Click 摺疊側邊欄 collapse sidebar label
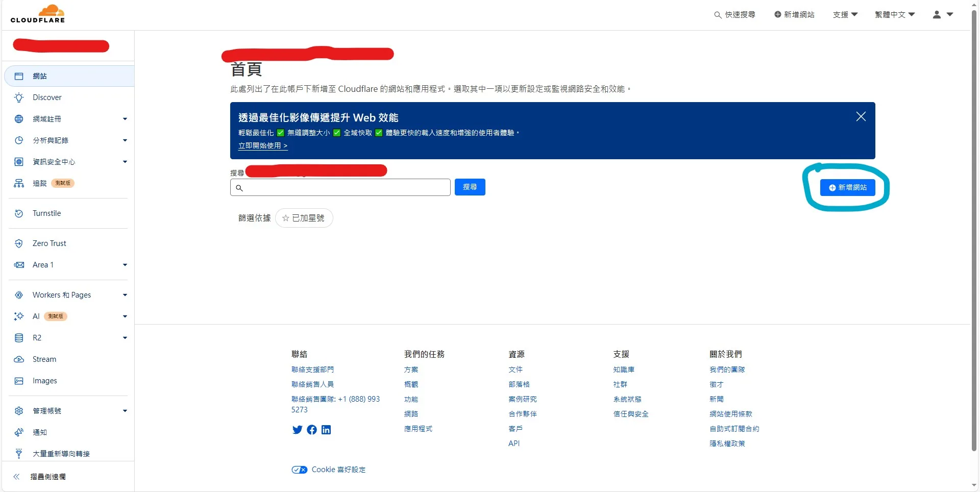Viewport: 980px width, 492px height. 48,477
